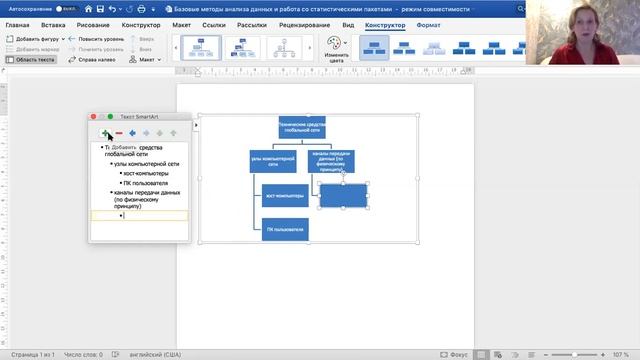Click the right arrow demote icon in text pane

[x=146, y=133]
